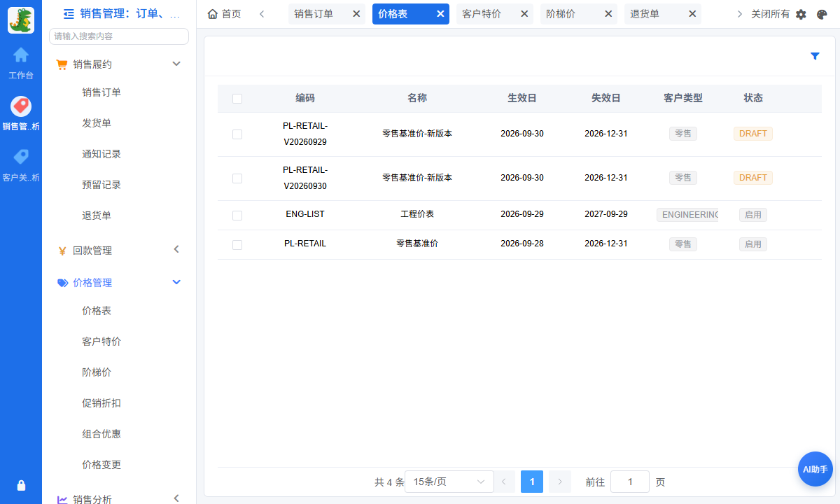Image resolution: width=840 pixels, height=504 pixels.
Task: Go to next page arrow
Action: [x=560, y=482]
